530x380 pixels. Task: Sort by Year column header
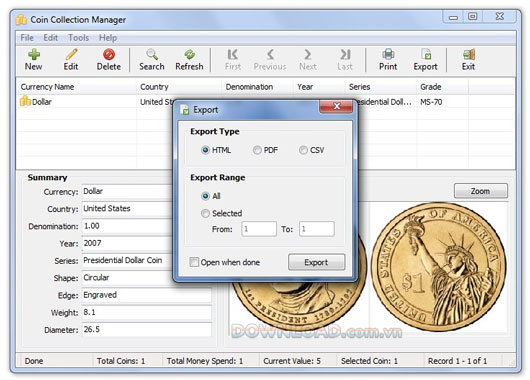[x=319, y=87]
